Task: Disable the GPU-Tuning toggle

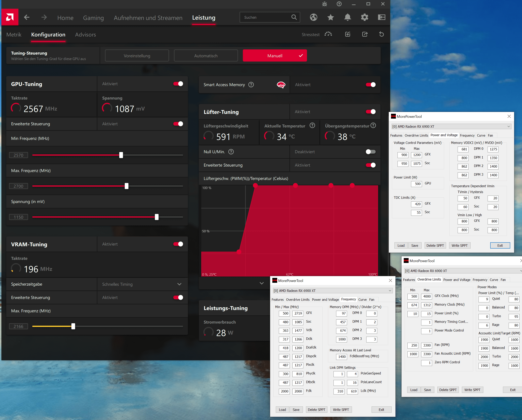Action: (178, 84)
